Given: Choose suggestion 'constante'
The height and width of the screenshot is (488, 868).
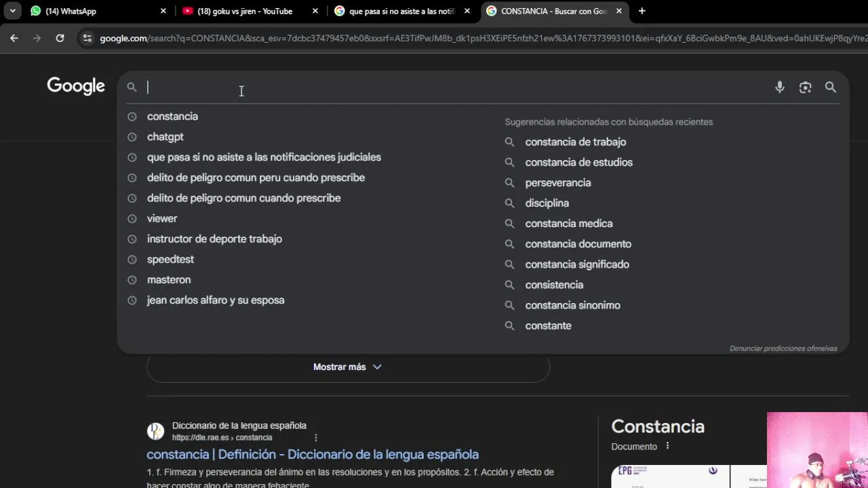Looking at the screenshot, I should point(549,325).
